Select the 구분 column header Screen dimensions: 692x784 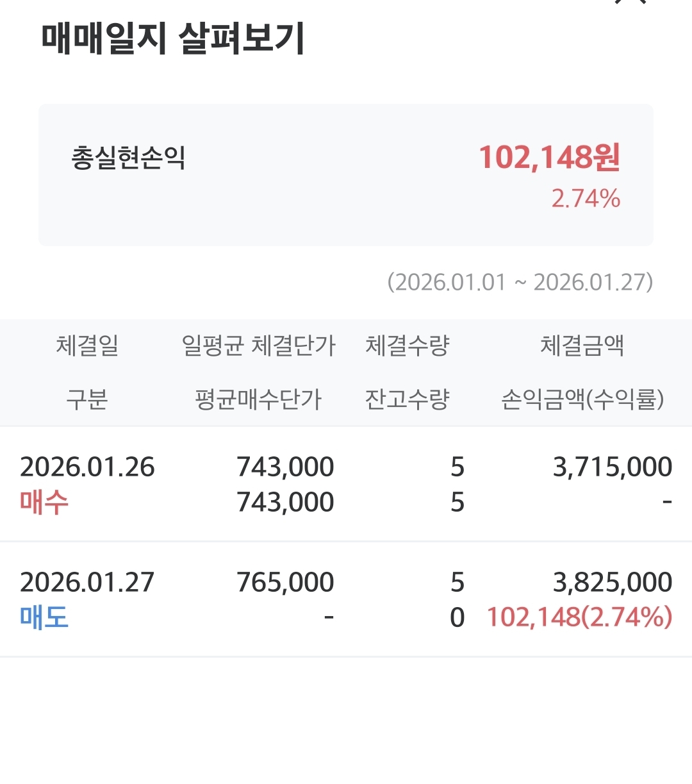tap(87, 399)
